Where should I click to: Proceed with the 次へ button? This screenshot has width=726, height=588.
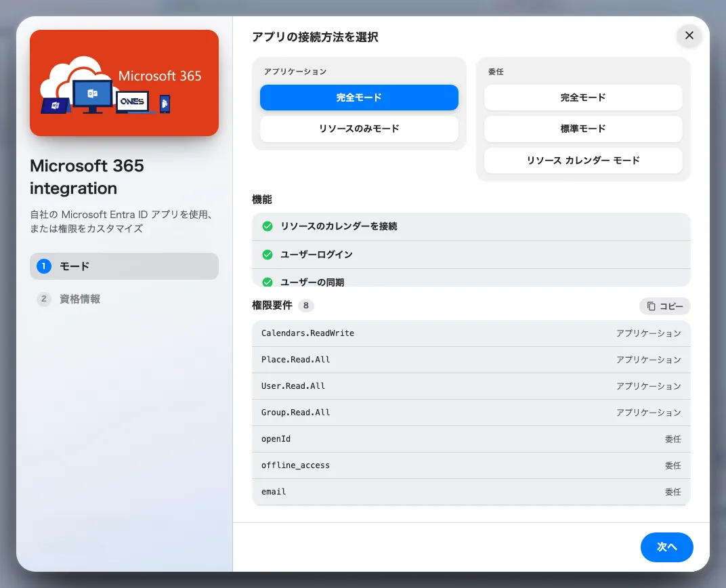click(x=666, y=547)
